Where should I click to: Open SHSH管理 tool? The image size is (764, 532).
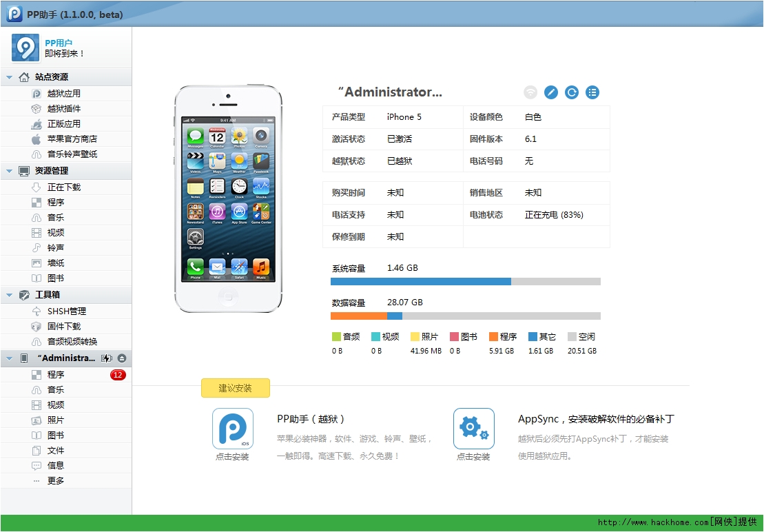[65, 311]
